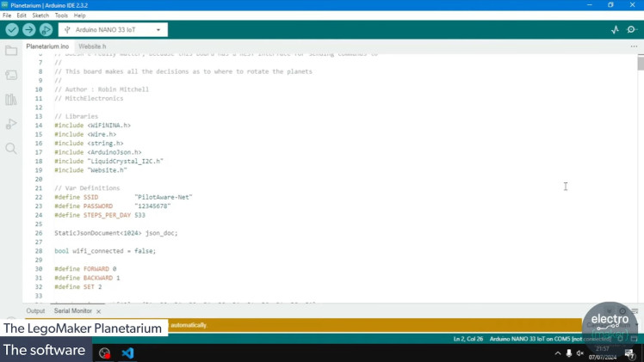This screenshot has height=362, width=644.
Task: Open the Help menu
Action: click(80, 15)
